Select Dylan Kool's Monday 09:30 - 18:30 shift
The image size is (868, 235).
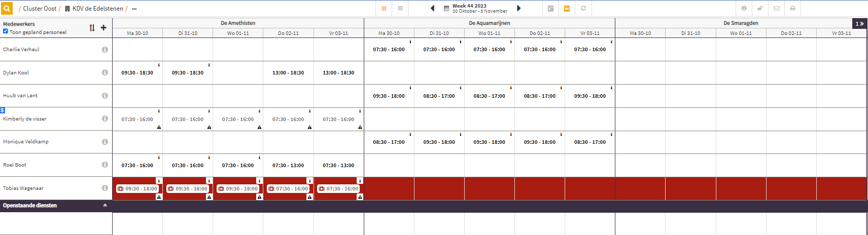(x=137, y=73)
